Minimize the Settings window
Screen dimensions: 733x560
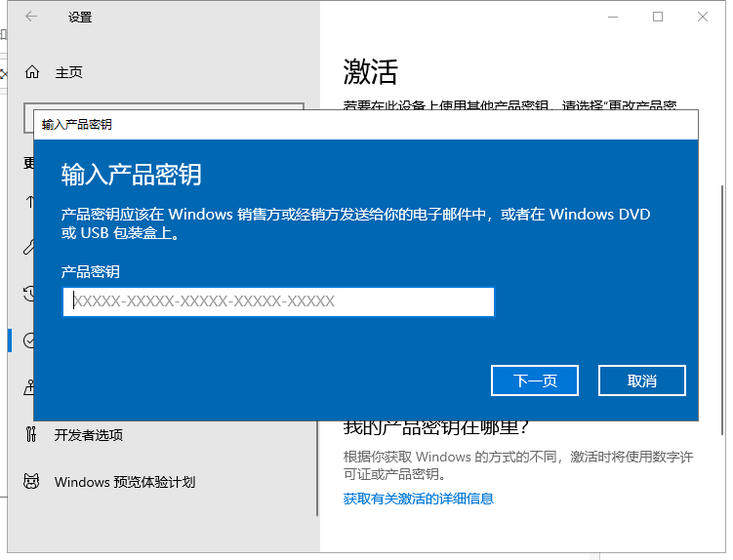pos(613,17)
